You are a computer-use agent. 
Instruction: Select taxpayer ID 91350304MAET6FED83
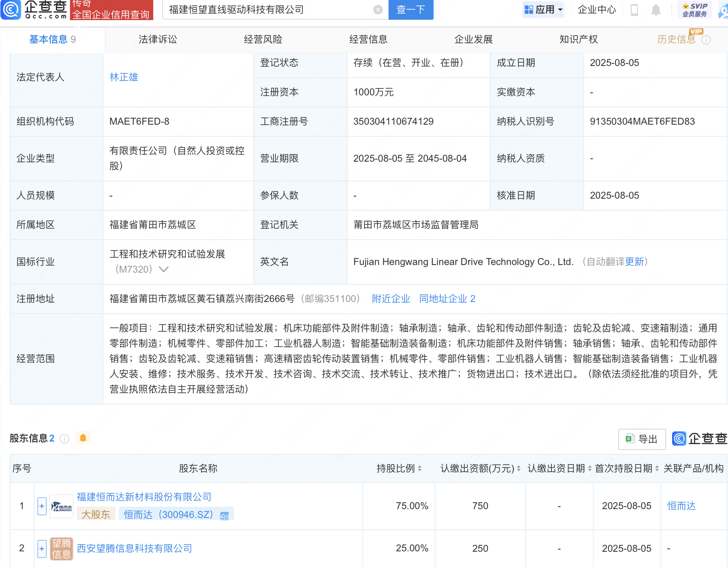[x=642, y=121]
